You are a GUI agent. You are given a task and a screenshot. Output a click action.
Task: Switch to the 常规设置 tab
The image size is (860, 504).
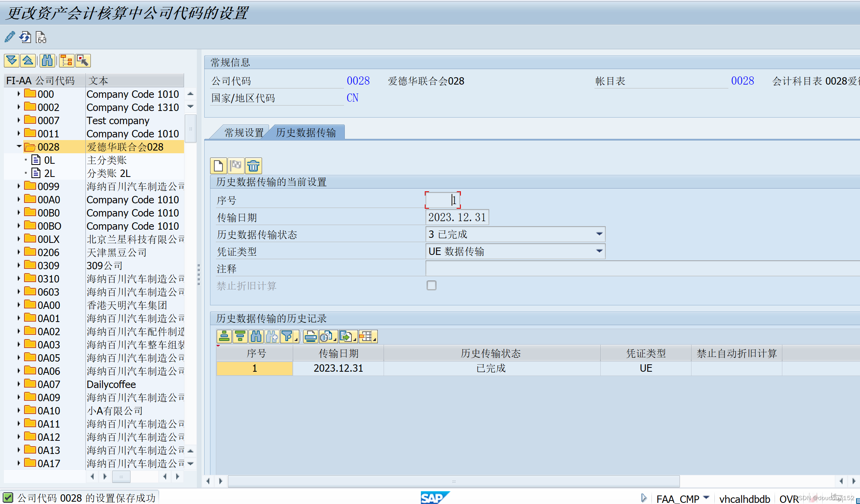click(x=243, y=133)
